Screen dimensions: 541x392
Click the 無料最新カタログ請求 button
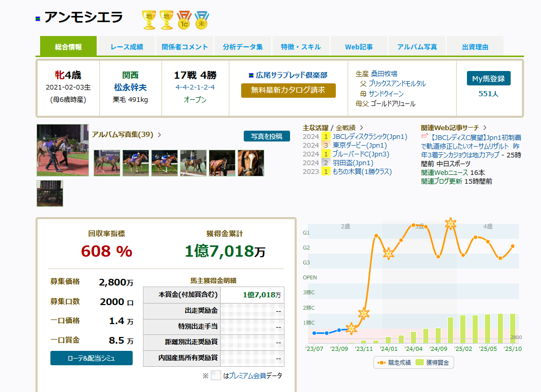tap(288, 91)
